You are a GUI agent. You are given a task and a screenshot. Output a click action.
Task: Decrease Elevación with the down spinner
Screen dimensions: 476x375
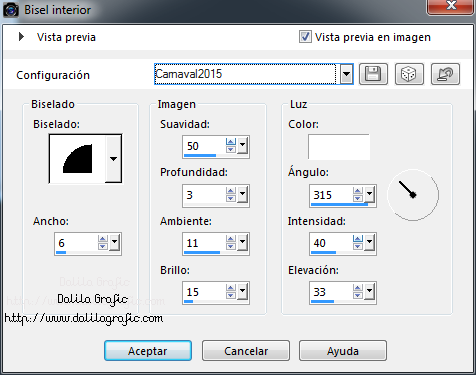click(x=358, y=296)
